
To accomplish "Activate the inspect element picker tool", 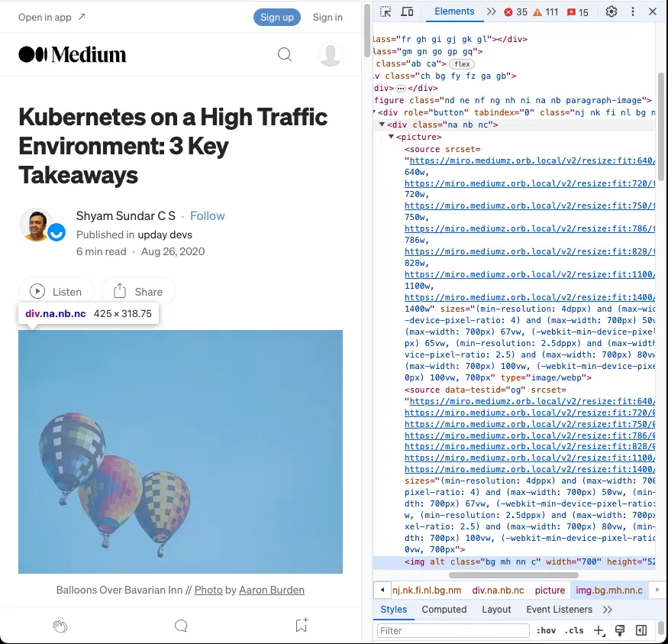I will click(x=386, y=11).
